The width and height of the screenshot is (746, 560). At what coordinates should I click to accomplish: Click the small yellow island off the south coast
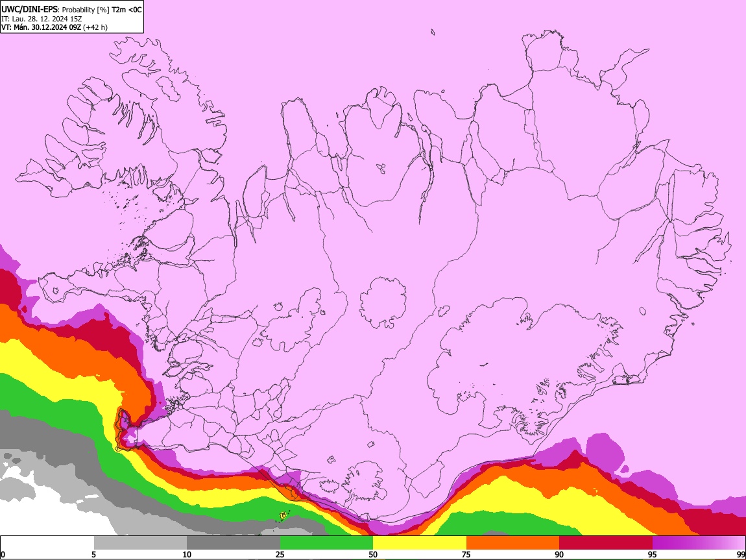tap(283, 515)
